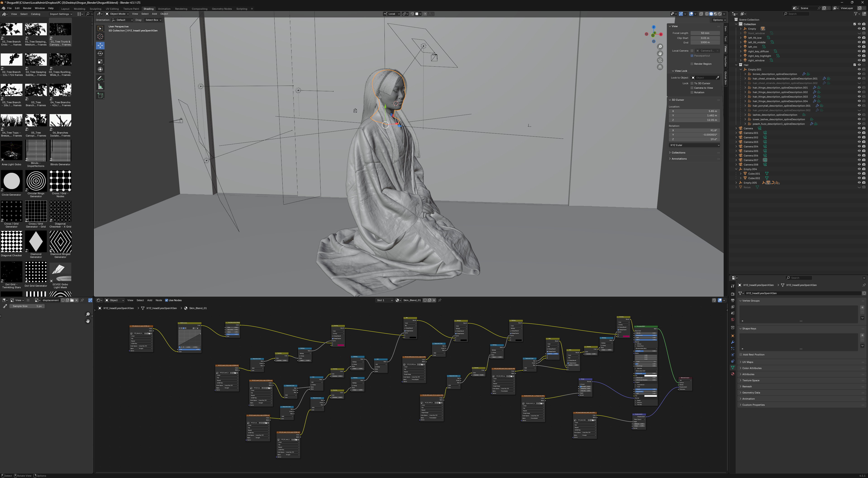Enable the Render Region checkbox
The height and width of the screenshot is (478, 868).
692,64
